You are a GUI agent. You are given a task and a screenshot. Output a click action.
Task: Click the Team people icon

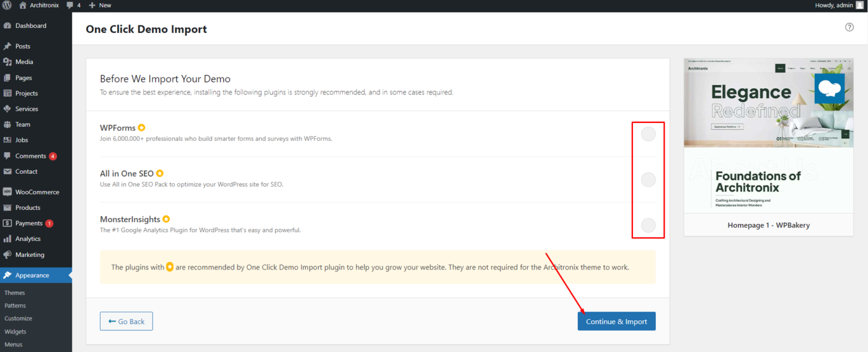click(x=7, y=124)
